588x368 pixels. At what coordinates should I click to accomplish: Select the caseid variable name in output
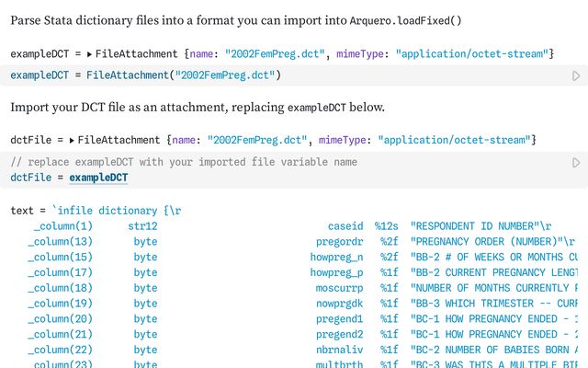345,226
